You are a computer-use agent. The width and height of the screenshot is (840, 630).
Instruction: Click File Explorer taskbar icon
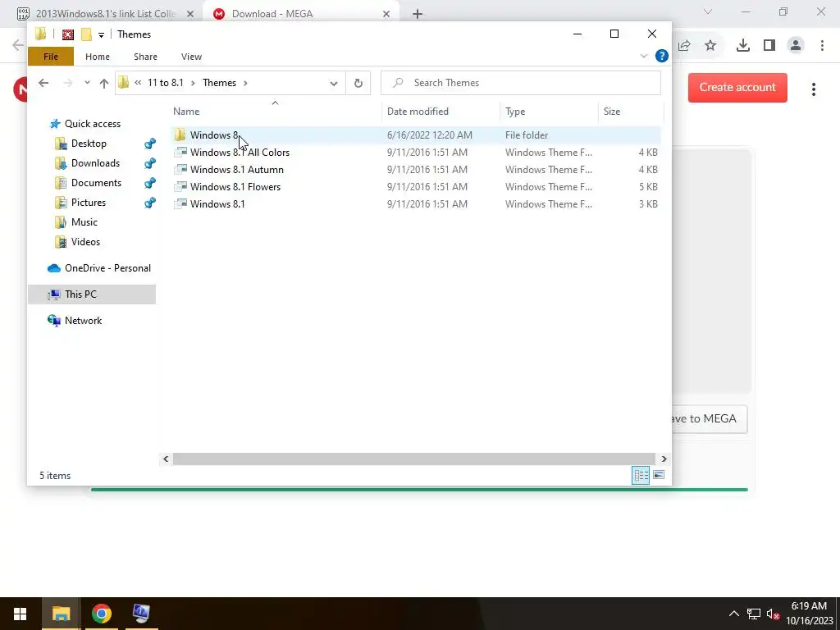click(x=61, y=614)
